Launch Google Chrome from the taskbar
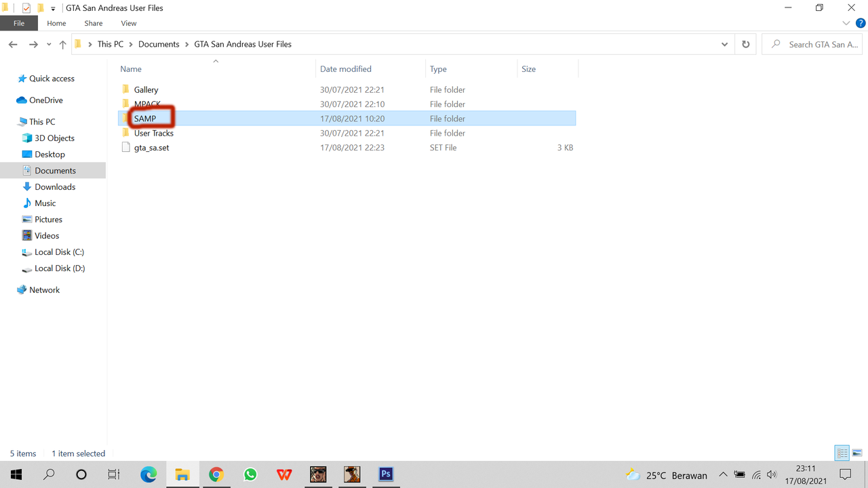The height and width of the screenshot is (488, 868). pos(216,474)
